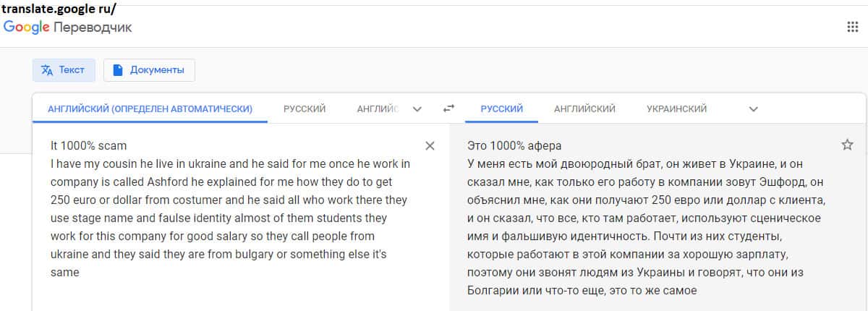The height and width of the screenshot is (311, 868).
Task: Click the Google logo
Action: click(26, 27)
